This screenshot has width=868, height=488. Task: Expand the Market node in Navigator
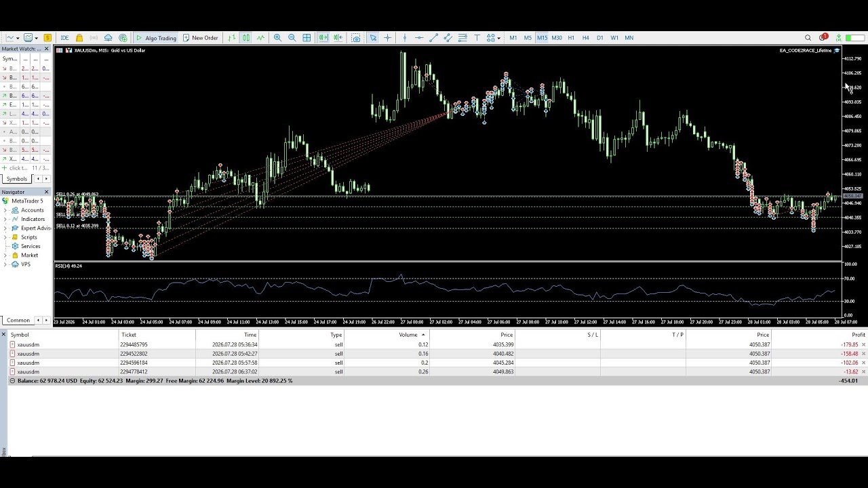pos(5,256)
